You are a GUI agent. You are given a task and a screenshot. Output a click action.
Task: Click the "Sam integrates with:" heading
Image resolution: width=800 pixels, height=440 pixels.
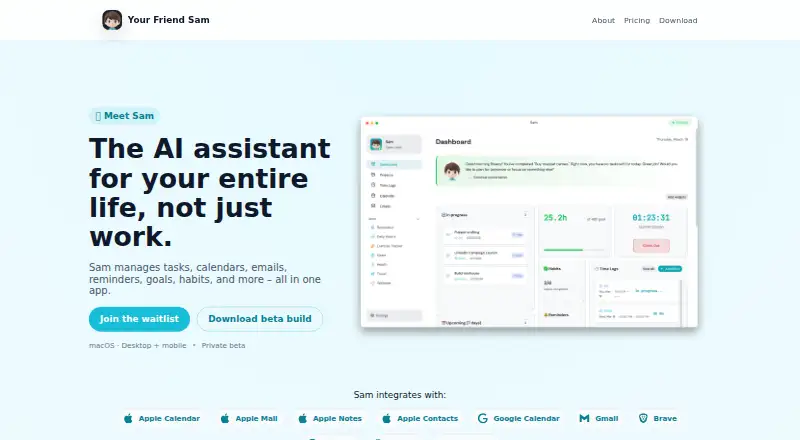click(x=399, y=395)
